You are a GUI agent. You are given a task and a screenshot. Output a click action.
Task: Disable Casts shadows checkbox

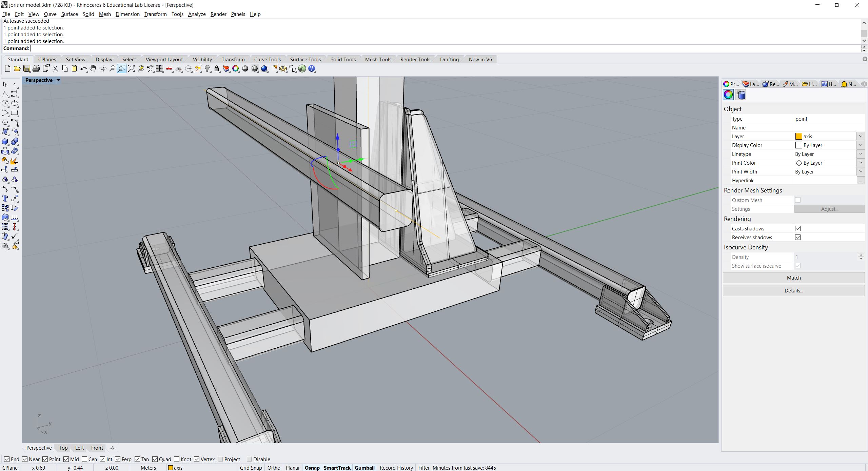click(798, 229)
